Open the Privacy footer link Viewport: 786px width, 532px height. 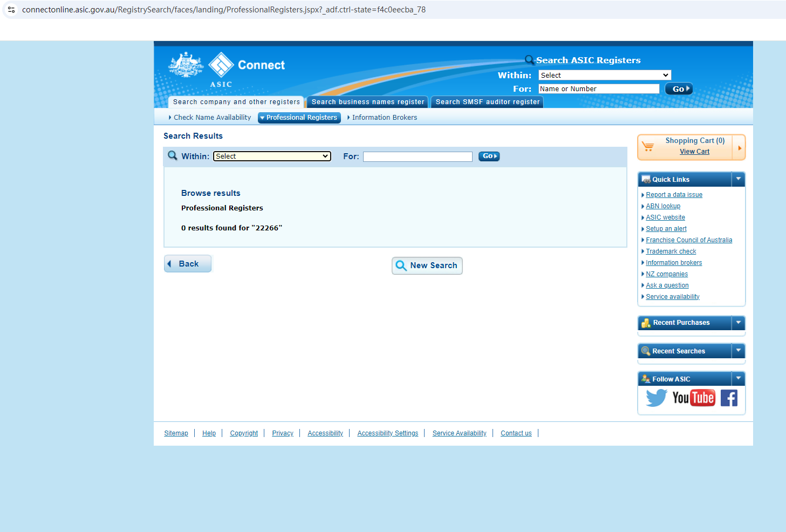283,433
